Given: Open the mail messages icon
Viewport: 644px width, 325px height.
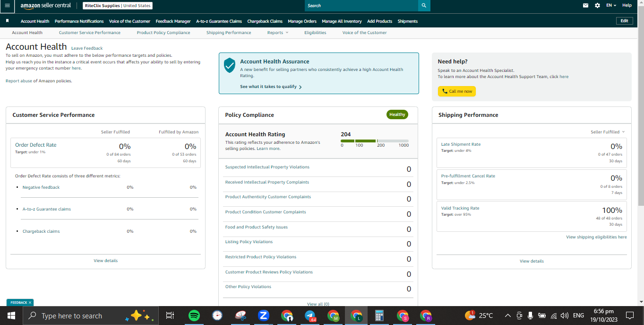Looking at the screenshot, I should coord(586,6).
